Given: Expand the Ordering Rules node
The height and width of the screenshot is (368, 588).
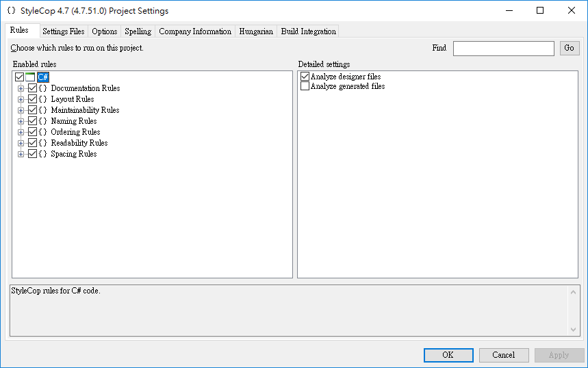Looking at the screenshot, I should coord(21,132).
